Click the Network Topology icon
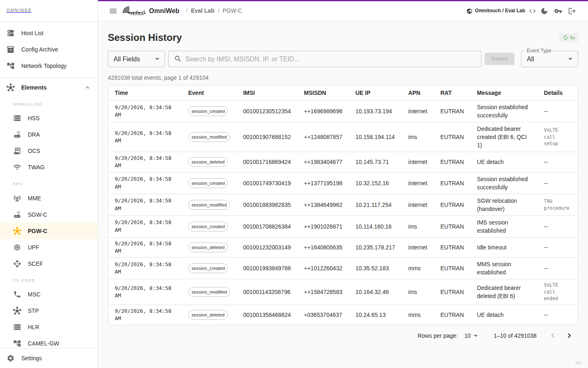588x368 pixels. click(x=11, y=66)
